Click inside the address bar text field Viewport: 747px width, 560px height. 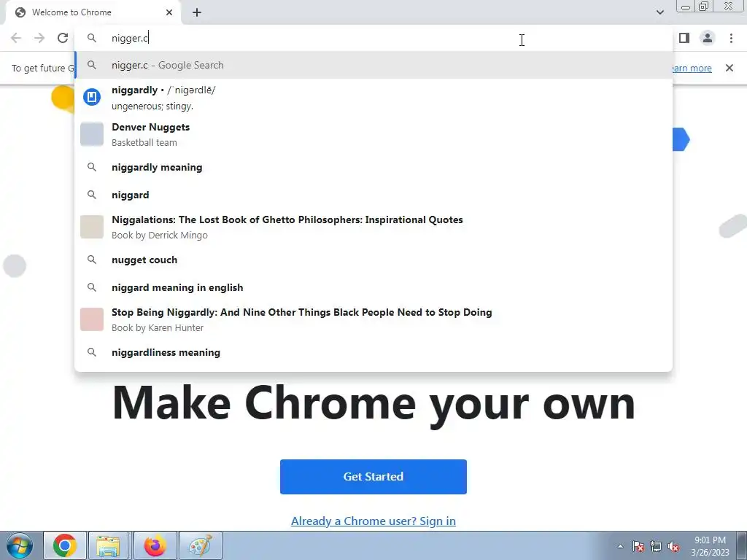373,38
